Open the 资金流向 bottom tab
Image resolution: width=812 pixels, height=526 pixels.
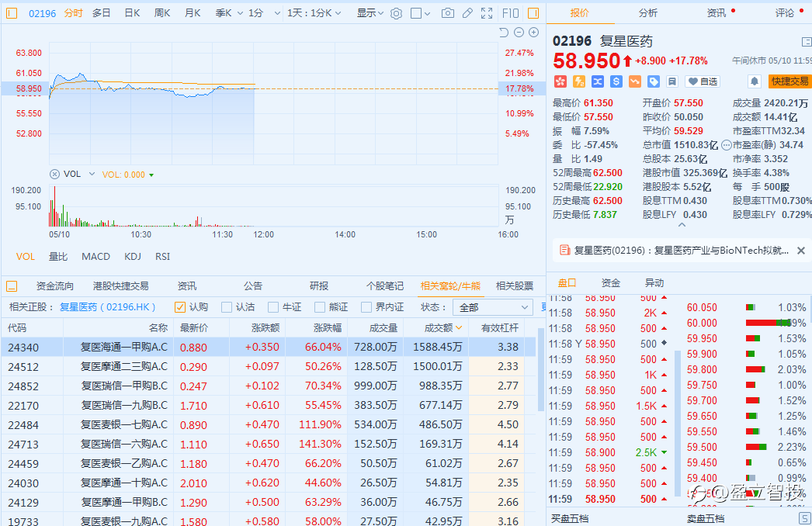coord(55,285)
